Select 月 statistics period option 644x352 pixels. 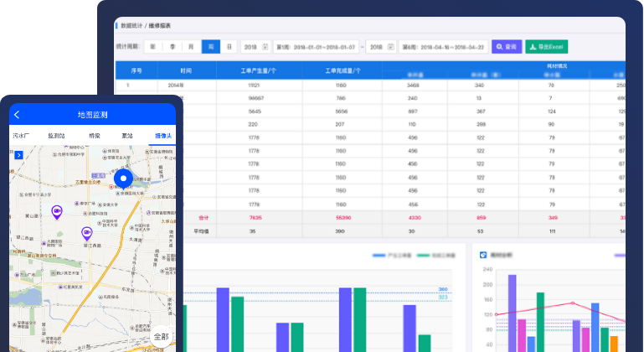[192, 47]
